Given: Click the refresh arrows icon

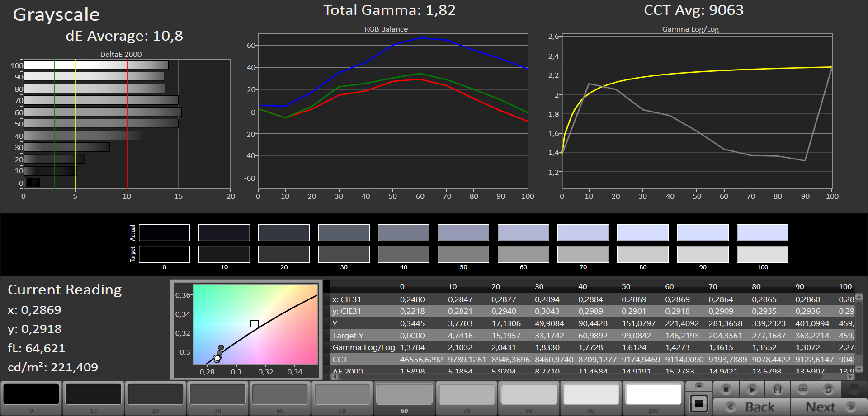Looking at the screenshot, I should click(x=828, y=389).
